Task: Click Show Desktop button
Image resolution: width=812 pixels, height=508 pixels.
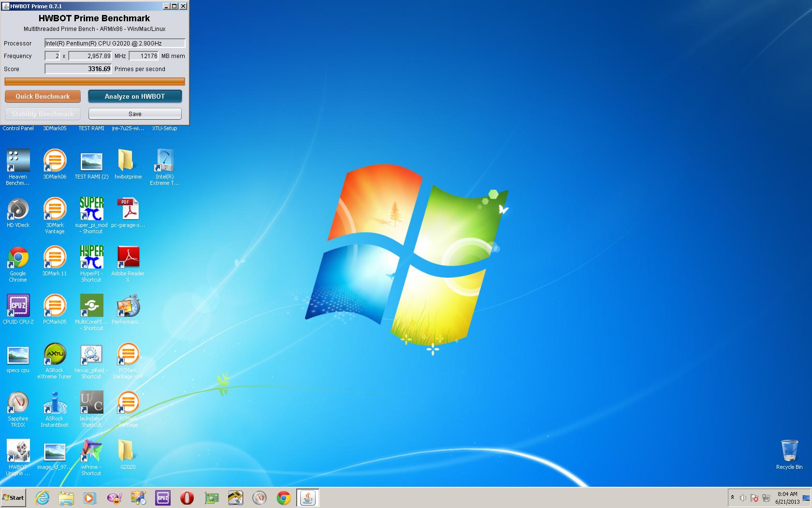Action: (x=807, y=498)
